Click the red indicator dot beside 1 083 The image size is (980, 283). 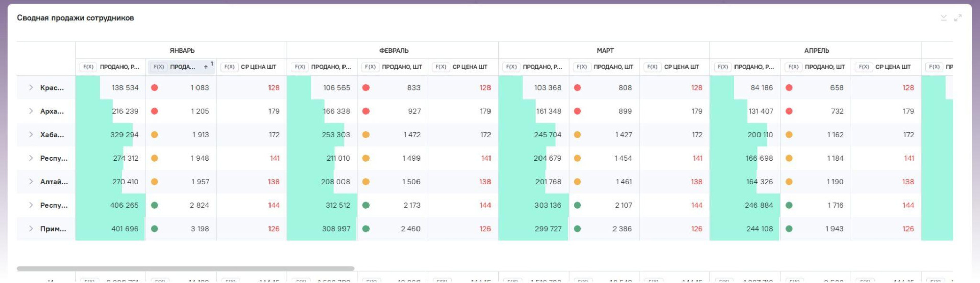[x=154, y=88]
